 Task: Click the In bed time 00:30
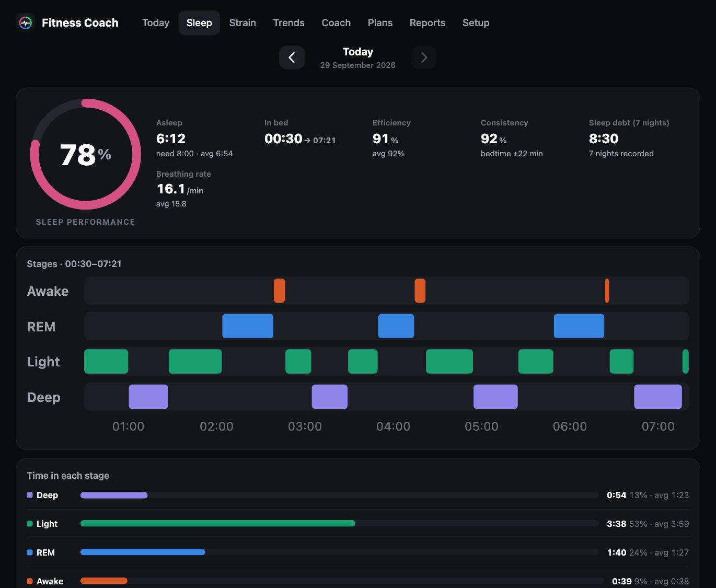tap(283, 139)
